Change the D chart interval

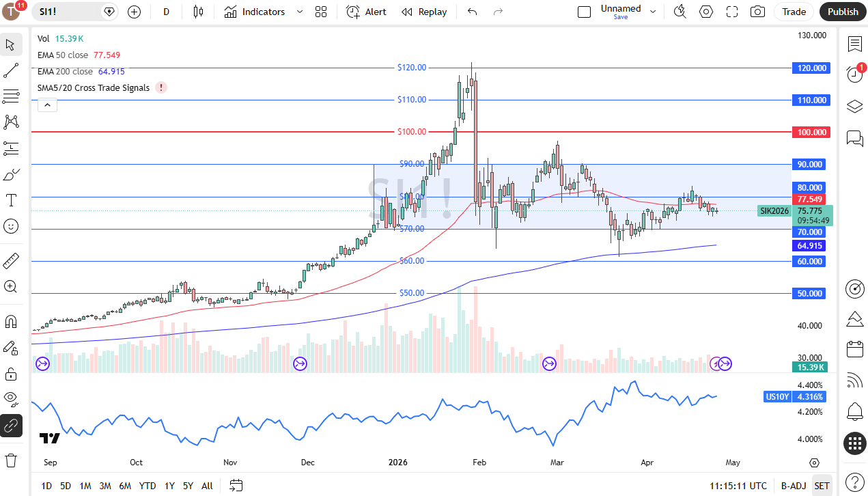(x=167, y=12)
